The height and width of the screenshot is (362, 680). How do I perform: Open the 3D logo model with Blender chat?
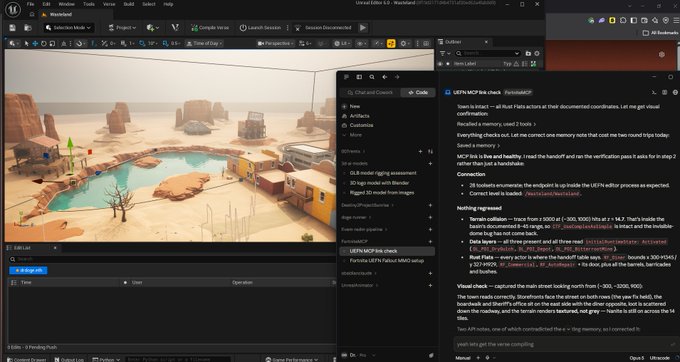379,183
